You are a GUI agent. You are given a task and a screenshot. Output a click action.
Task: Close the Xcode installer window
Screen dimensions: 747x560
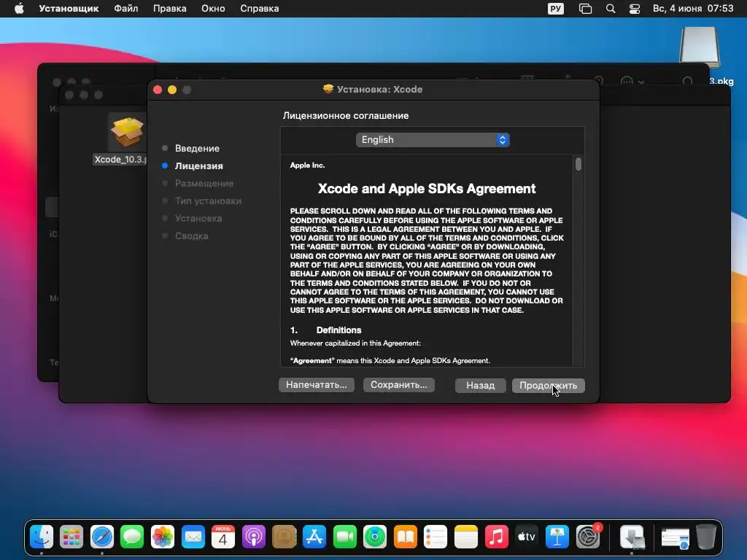(158, 90)
